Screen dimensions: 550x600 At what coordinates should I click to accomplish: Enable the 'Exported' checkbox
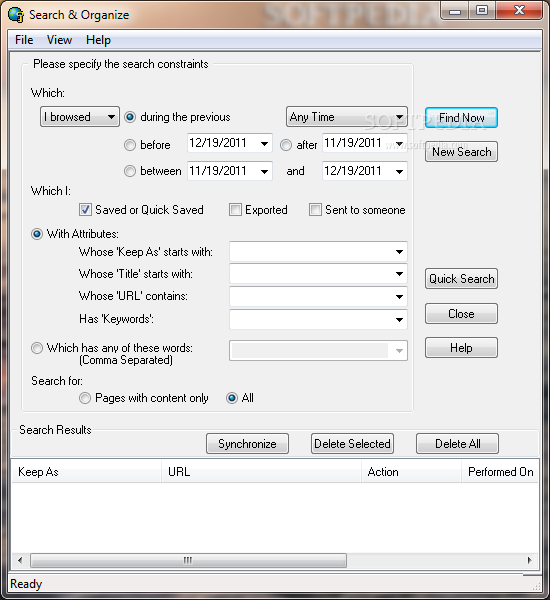(235, 210)
